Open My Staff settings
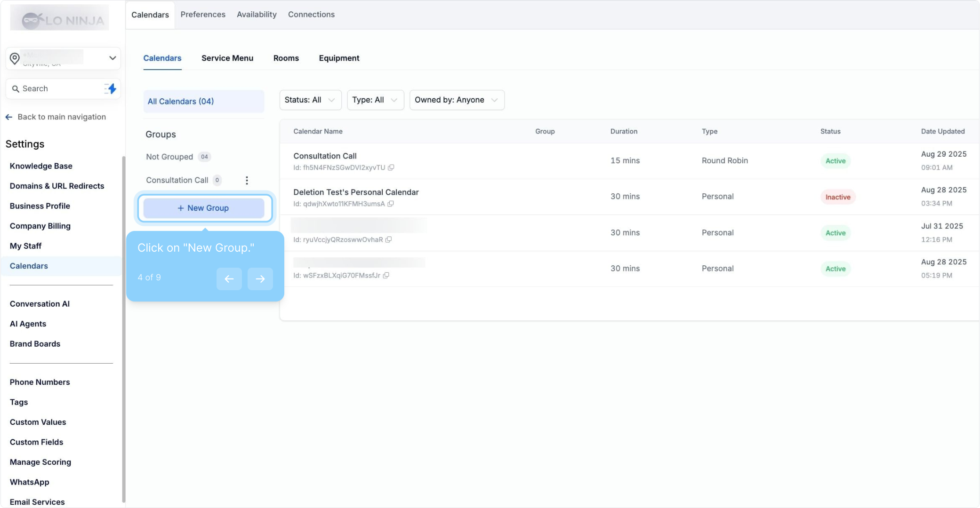980x508 pixels. [25, 246]
